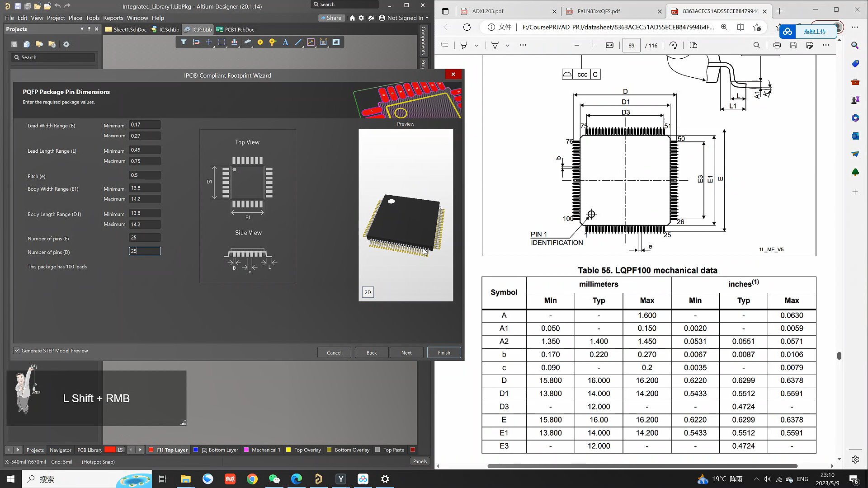
Task: Open the Place menu
Action: 75,18
